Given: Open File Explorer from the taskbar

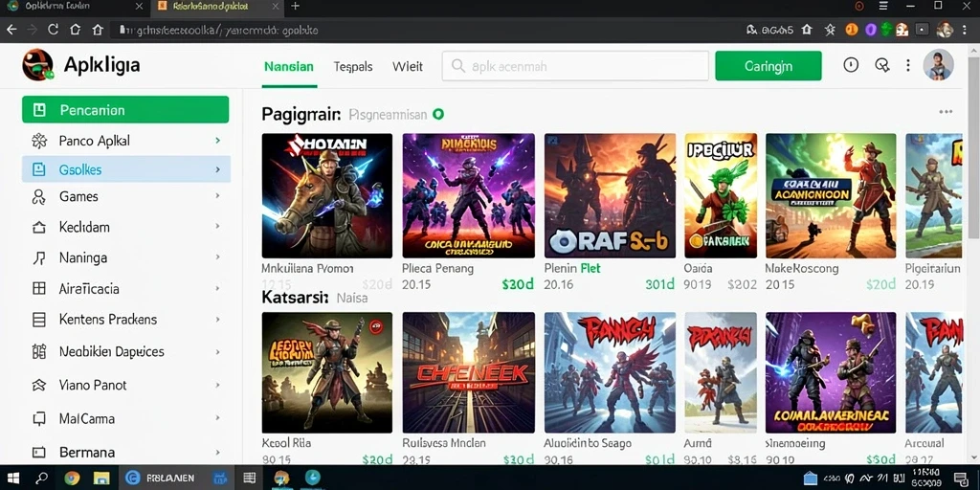Looking at the screenshot, I should pyautogui.click(x=101, y=479).
